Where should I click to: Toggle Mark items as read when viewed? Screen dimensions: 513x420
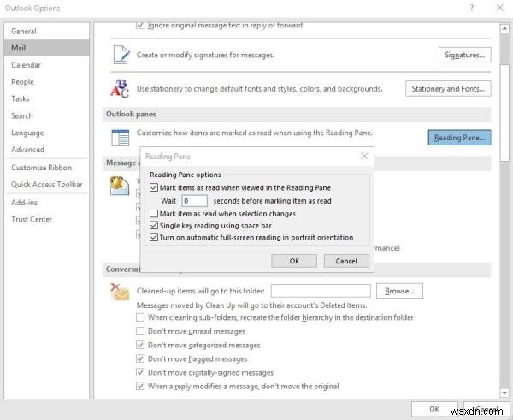click(153, 187)
